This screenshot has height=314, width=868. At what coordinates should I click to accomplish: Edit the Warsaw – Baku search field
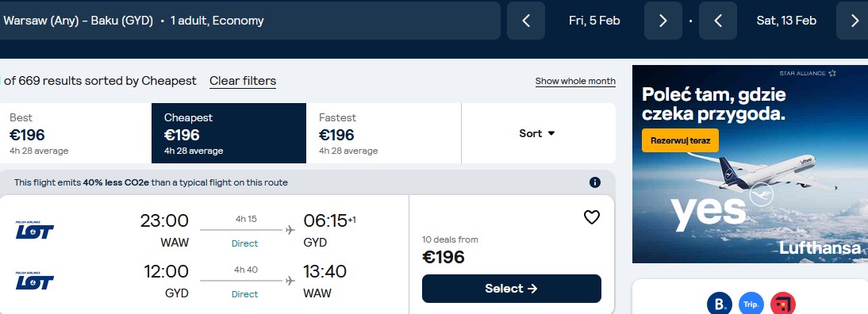coord(249,21)
